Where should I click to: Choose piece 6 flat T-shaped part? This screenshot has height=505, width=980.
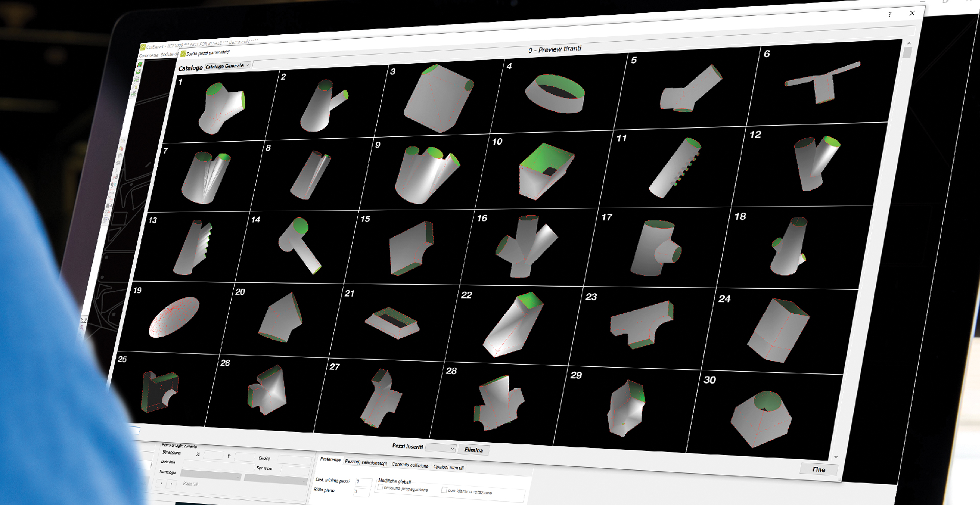coord(822,82)
